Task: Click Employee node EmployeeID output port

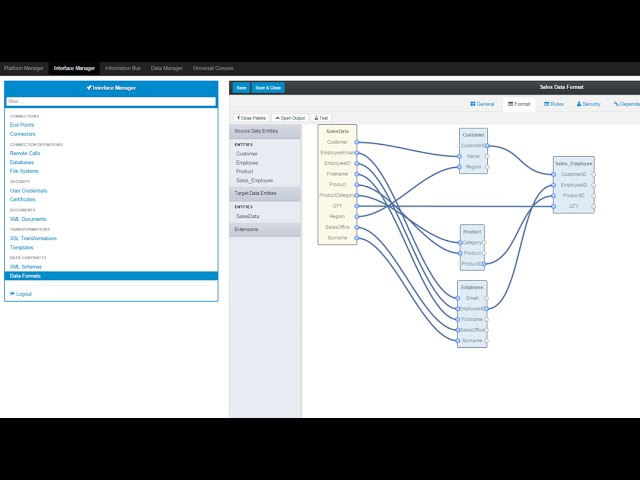Action: pyautogui.click(x=486, y=309)
